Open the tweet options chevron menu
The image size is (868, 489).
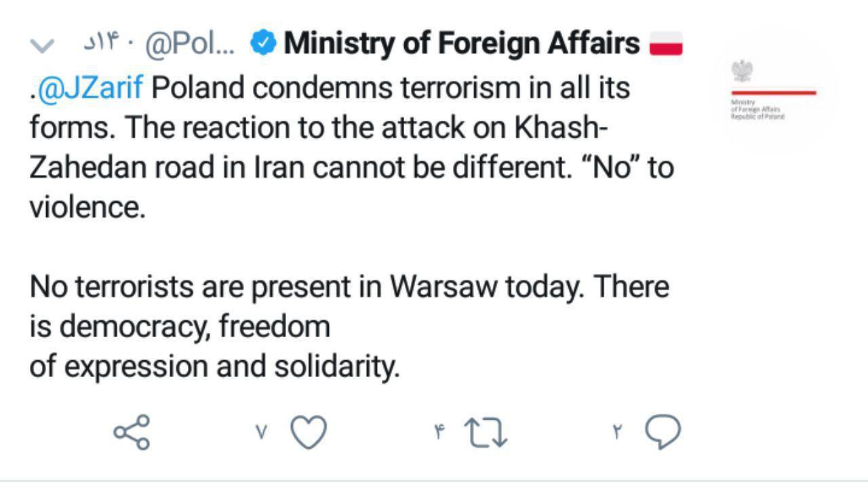(42, 45)
